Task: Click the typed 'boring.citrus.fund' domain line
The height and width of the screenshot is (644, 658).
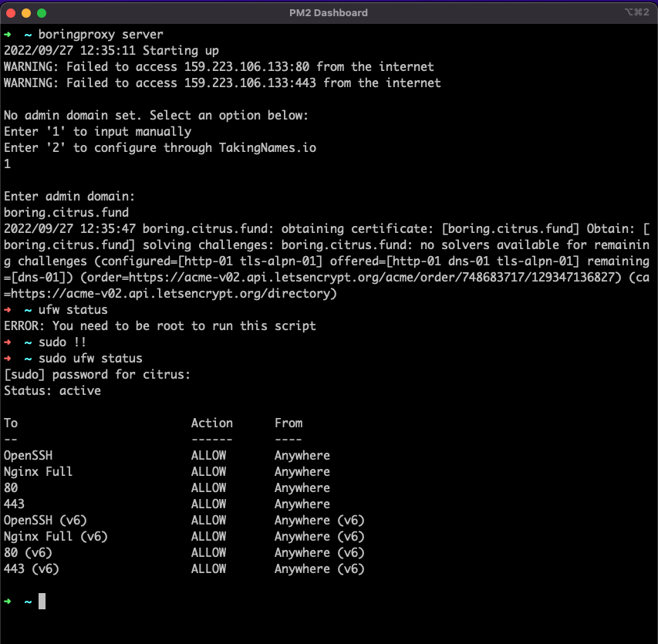Action: click(x=66, y=213)
